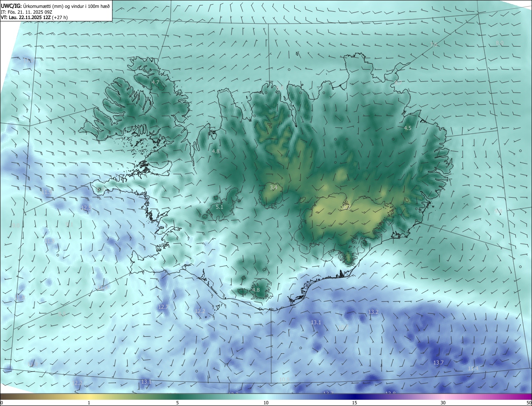Click the initial time line 'IT: Fös. 21. 11. 2025 09Z'
The image size is (532, 406).
point(26,12)
